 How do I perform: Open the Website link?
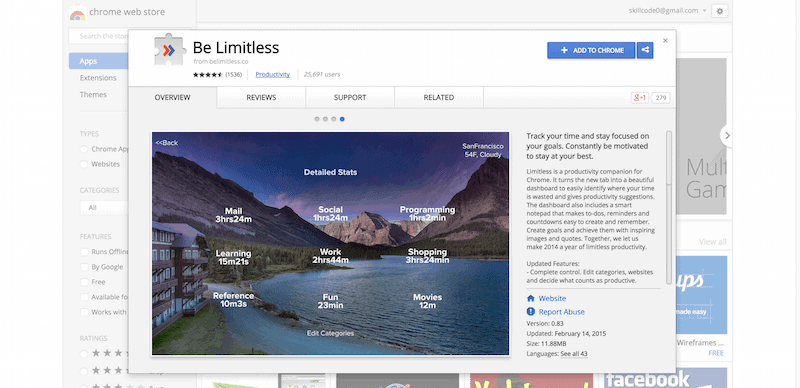552,299
